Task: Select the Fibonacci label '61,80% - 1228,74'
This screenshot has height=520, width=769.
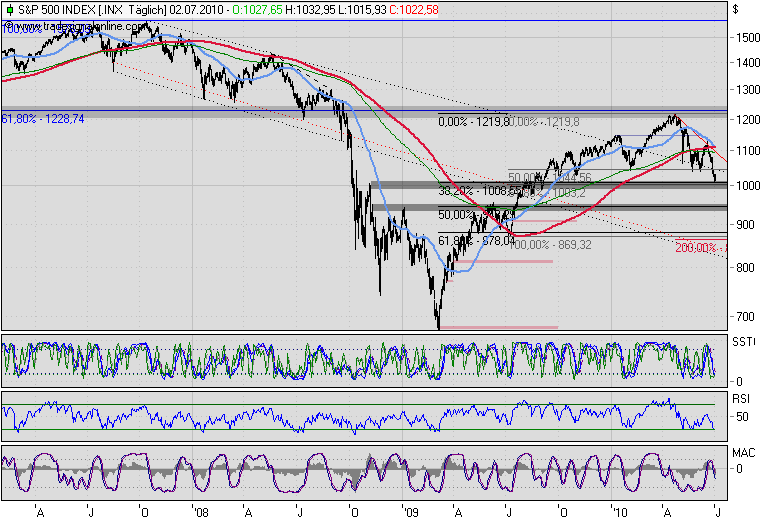Action: point(43,119)
